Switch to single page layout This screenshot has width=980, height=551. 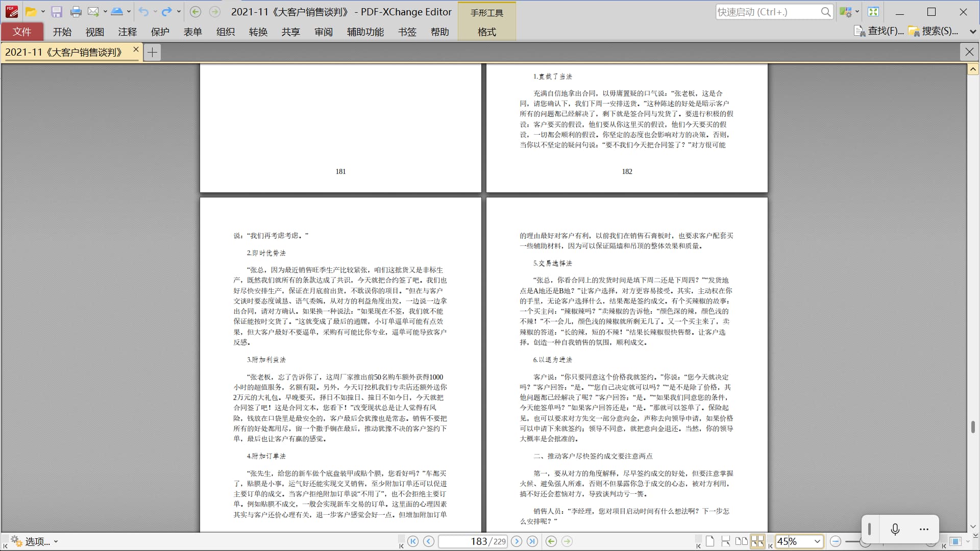tap(710, 541)
